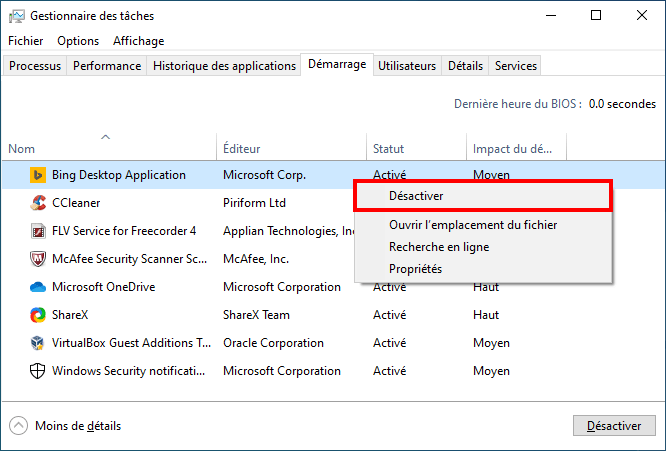Choose Recherche en ligne in context menu

pos(483,247)
